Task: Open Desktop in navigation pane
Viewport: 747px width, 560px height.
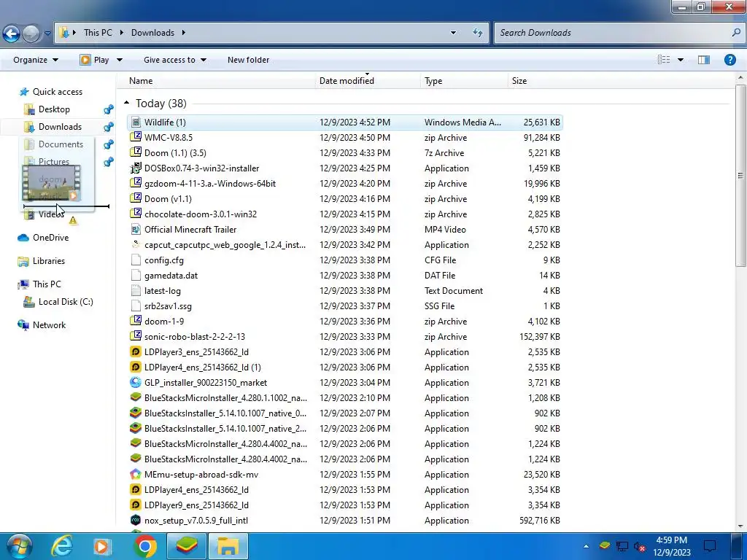Action: click(x=54, y=109)
